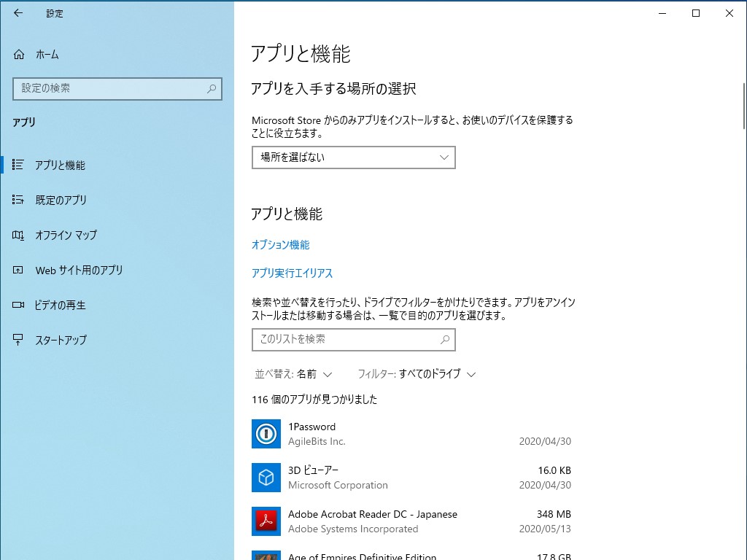Maximize the 設定 window
This screenshot has width=747, height=560.
pyautogui.click(x=695, y=13)
